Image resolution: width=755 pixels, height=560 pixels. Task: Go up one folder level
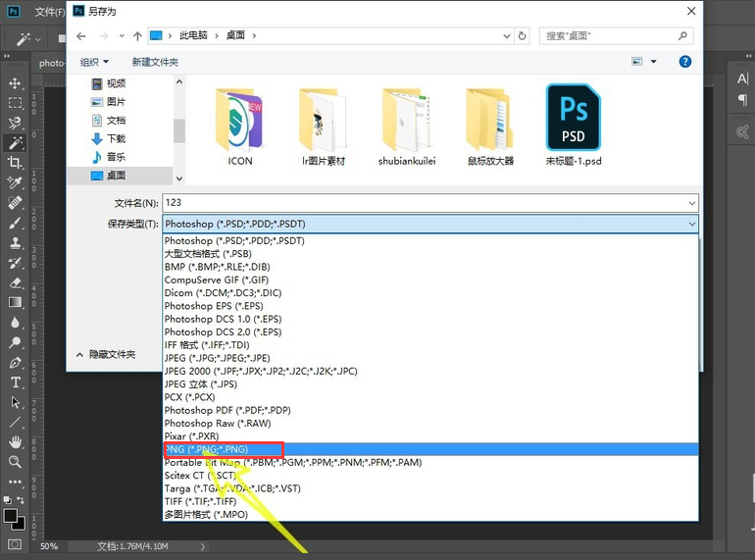(x=137, y=36)
